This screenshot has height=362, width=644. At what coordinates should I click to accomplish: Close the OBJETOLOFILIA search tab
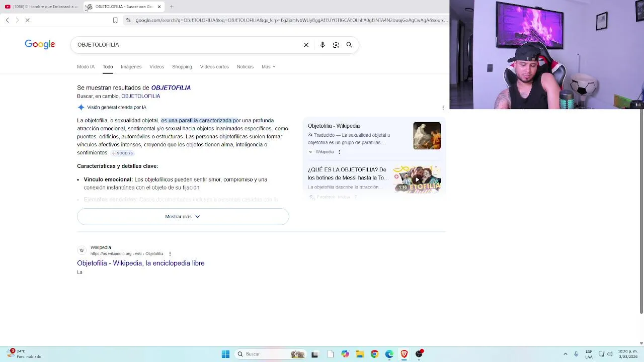[x=159, y=7]
